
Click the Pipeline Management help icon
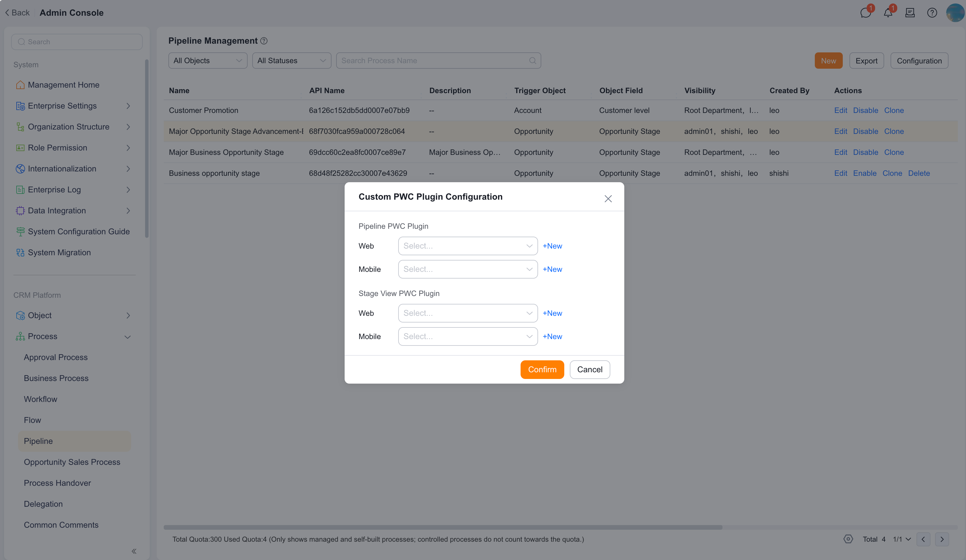point(264,40)
